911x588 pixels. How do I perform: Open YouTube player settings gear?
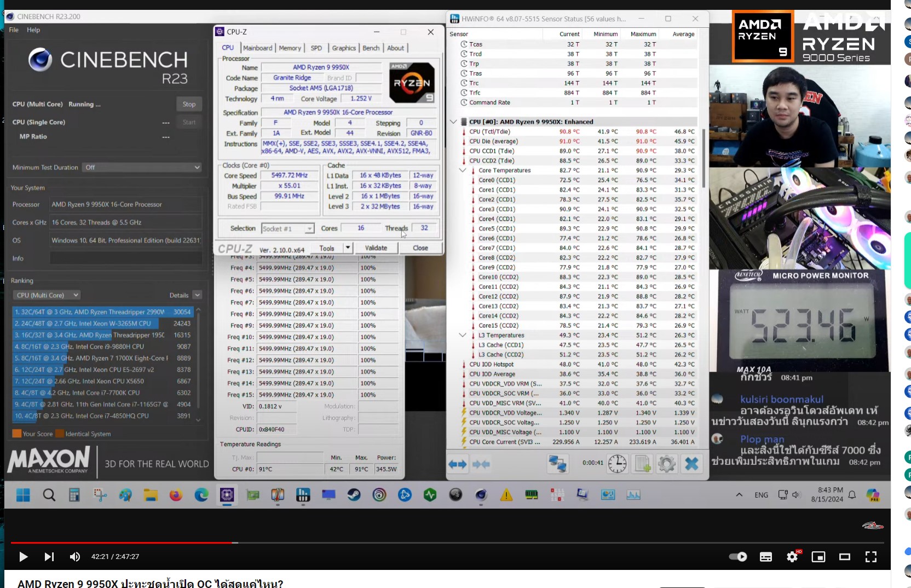(x=792, y=557)
